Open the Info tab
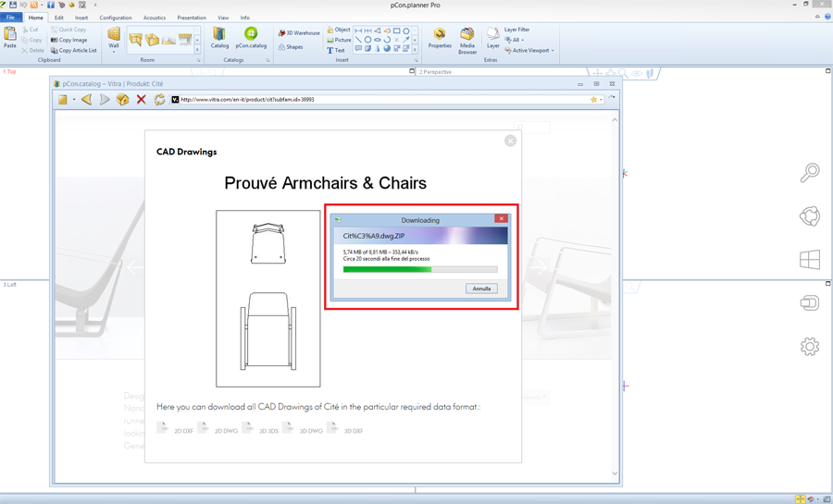Image resolution: width=833 pixels, height=504 pixels. [245, 18]
